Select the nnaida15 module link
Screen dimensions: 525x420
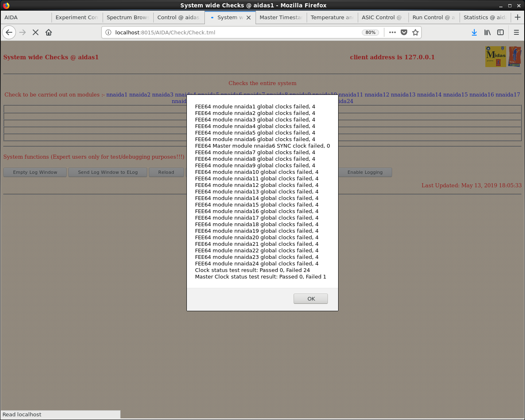coord(455,94)
